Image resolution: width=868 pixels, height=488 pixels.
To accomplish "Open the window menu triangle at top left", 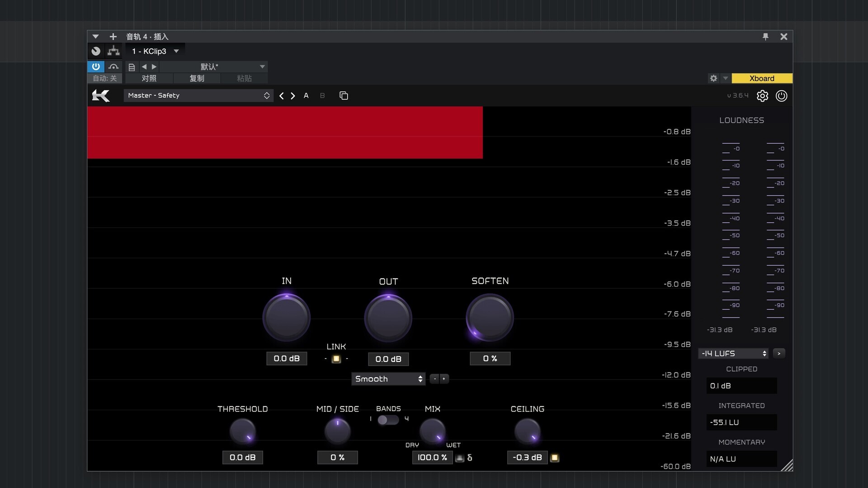I will click(95, 37).
